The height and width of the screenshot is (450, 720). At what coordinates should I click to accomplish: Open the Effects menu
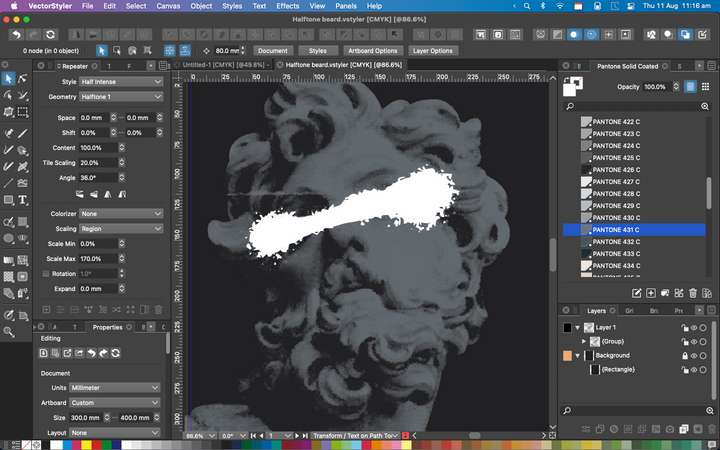pyautogui.click(x=288, y=6)
